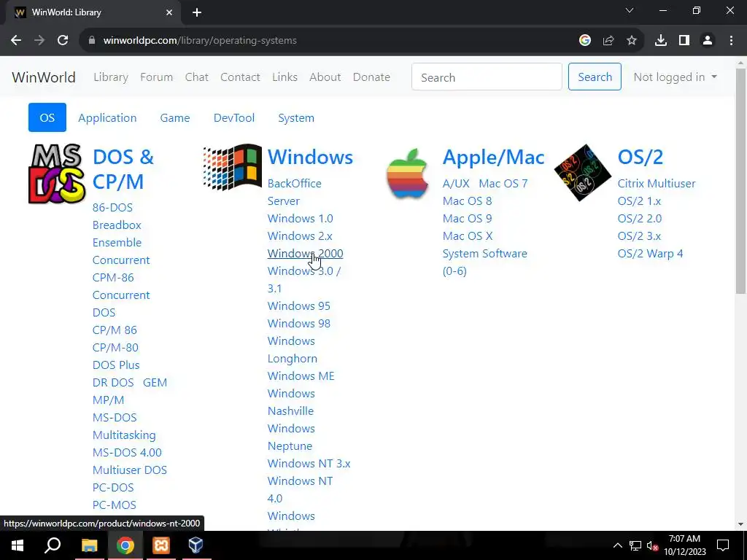This screenshot has height=560, width=747.
Task: Open the OS/2 Warp 4 link
Action: point(650,253)
